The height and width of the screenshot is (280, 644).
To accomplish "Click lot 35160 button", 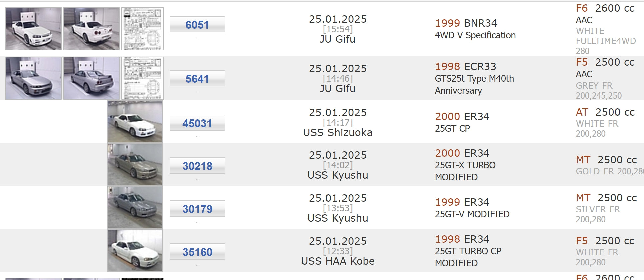I will [x=197, y=252].
